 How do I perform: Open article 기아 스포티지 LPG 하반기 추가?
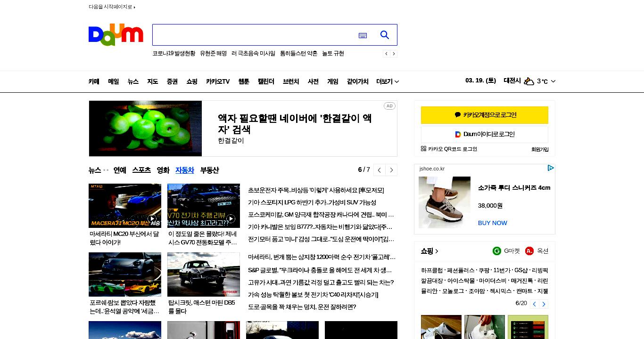tap(312, 202)
